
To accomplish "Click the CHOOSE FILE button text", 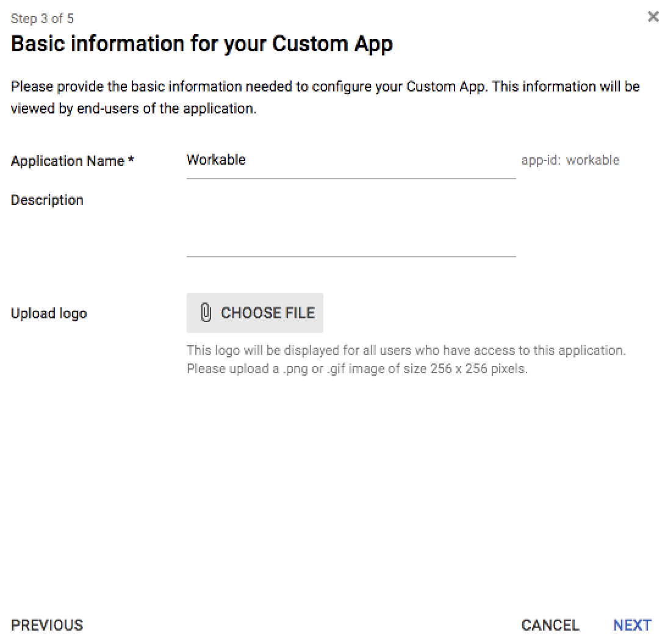I will (x=268, y=313).
